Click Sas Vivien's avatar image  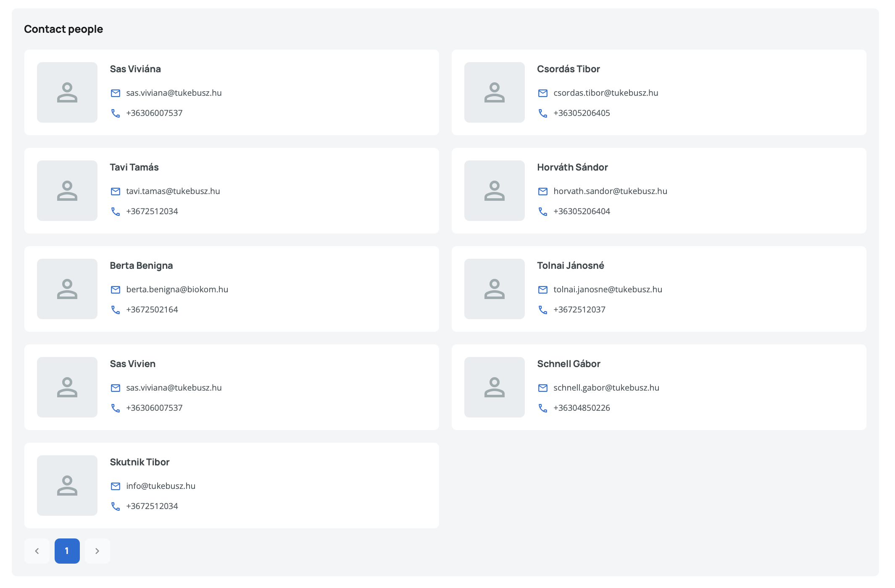[x=67, y=387]
